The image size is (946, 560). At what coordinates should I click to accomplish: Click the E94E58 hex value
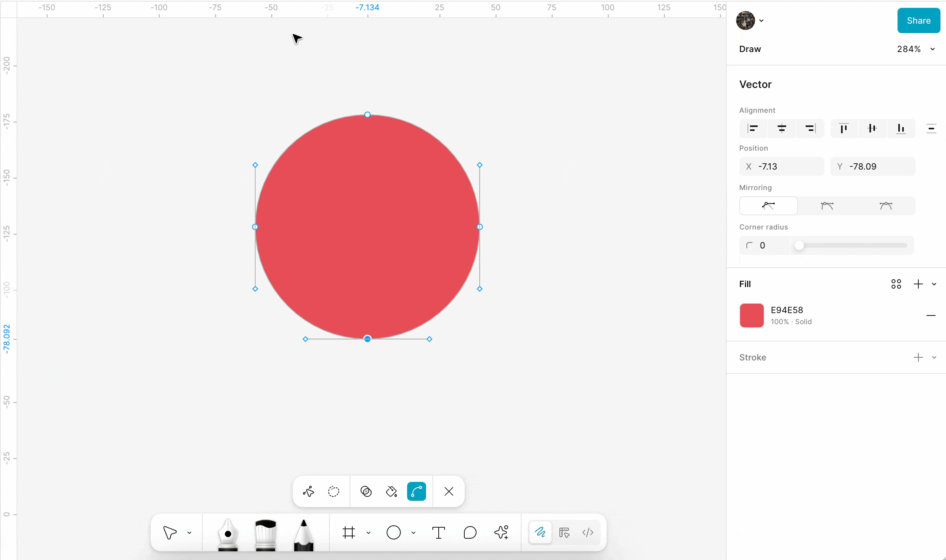point(787,310)
